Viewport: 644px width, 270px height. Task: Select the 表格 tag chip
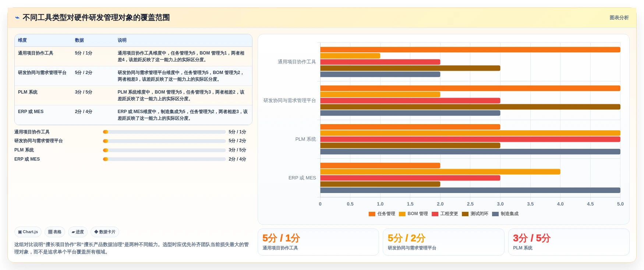tap(55, 232)
